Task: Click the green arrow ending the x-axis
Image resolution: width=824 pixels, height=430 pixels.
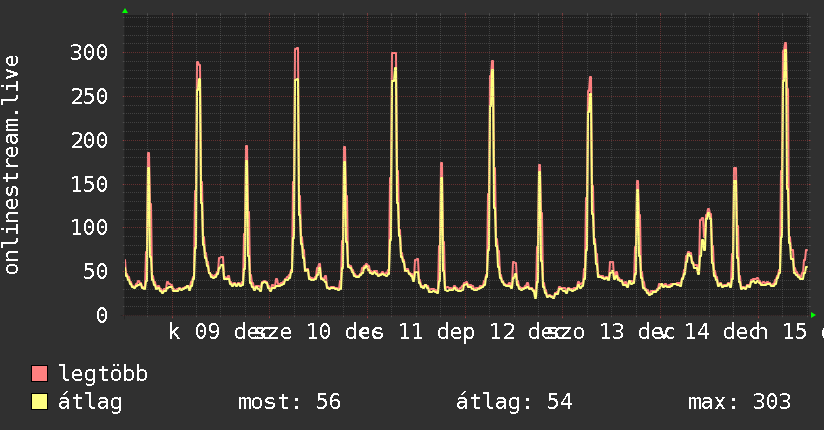Action: point(813,315)
